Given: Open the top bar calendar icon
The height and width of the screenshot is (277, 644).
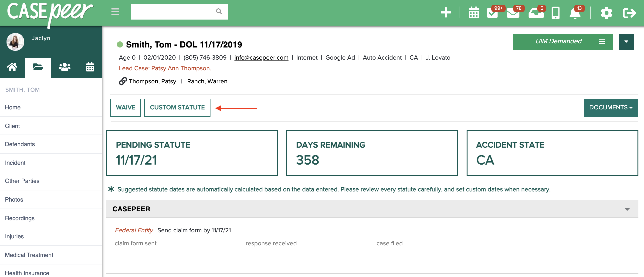Looking at the screenshot, I should (x=474, y=13).
